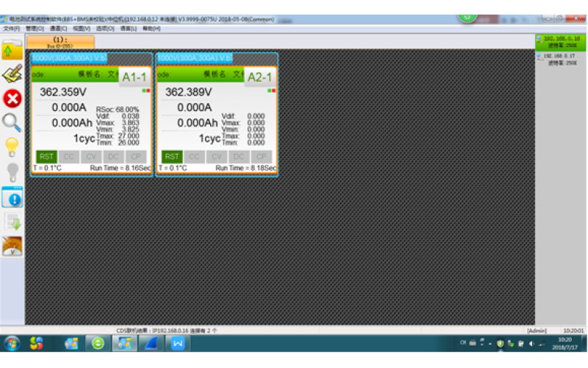Open the 通道[C] menu
Viewport: 588px width, 368px height.
pyautogui.click(x=58, y=29)
